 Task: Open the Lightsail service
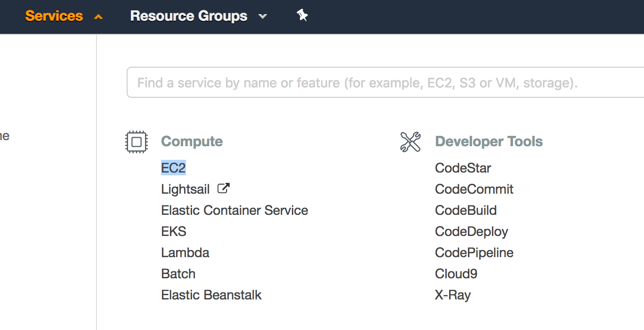pyautogui.click(x=185, y=189)
